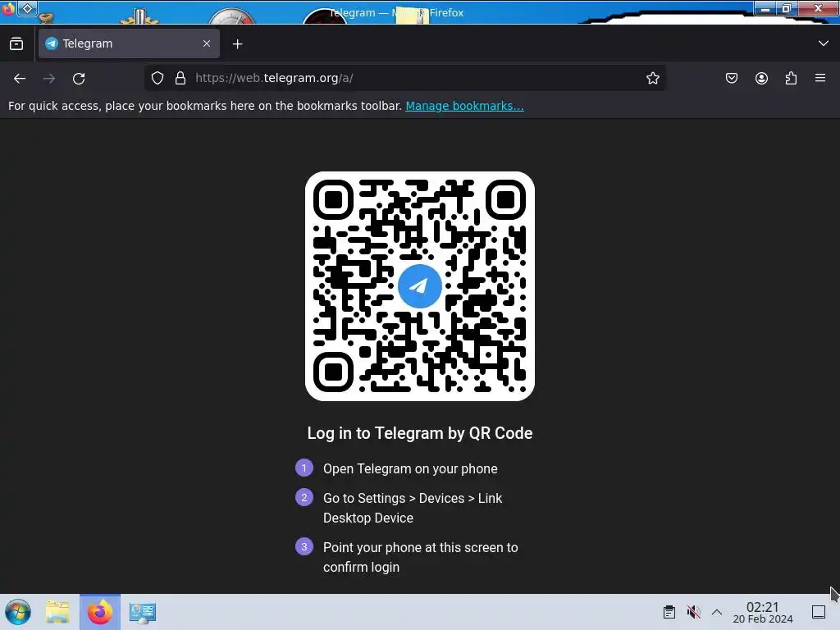This screenshot has width=840, height=630.
Task: Open the clipboard tray icon
Action: click(x=669, y=612)
